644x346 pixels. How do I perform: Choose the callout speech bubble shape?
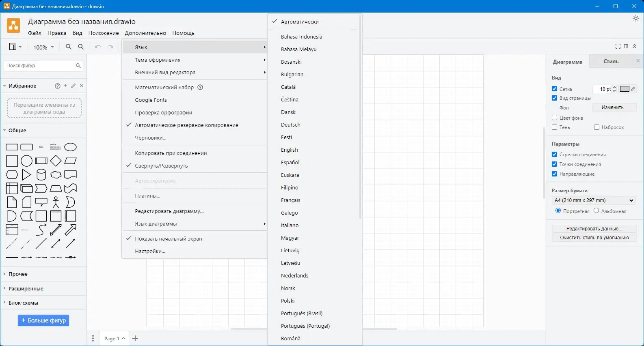click(x=41, y=202)
